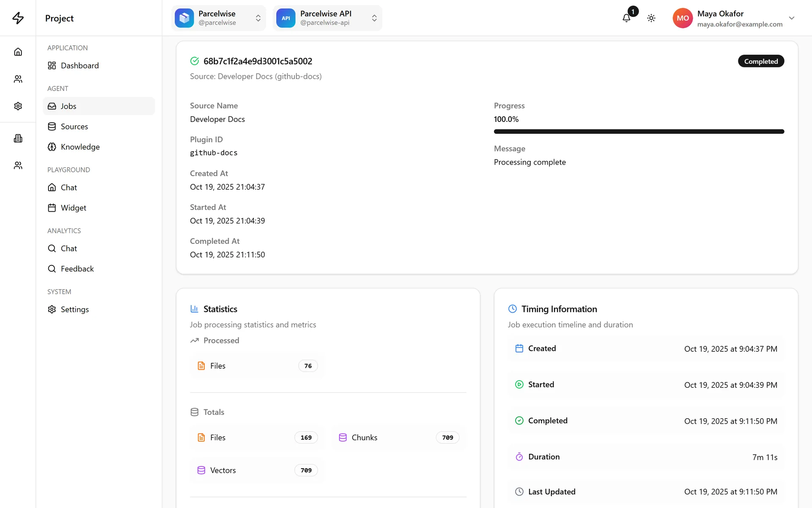Open the users icon below home in rail
Viewport: 812px width, 508px height.
(18, 79)
